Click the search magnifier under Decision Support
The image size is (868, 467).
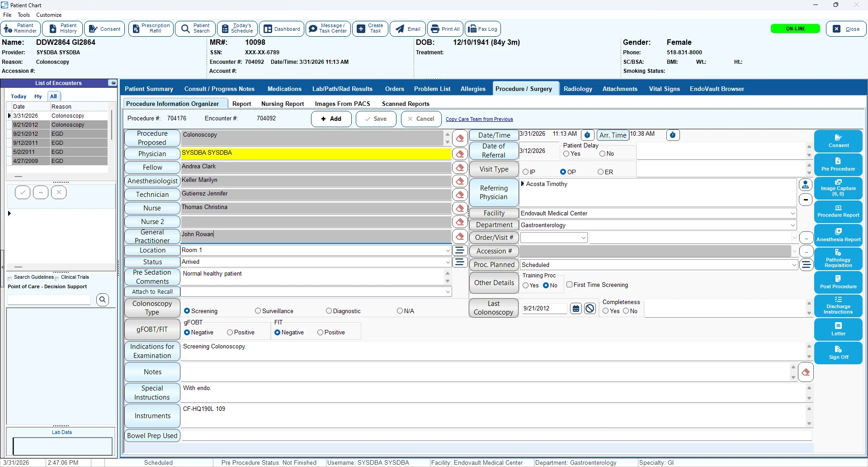pyautogui.click(x=103, y=300)
